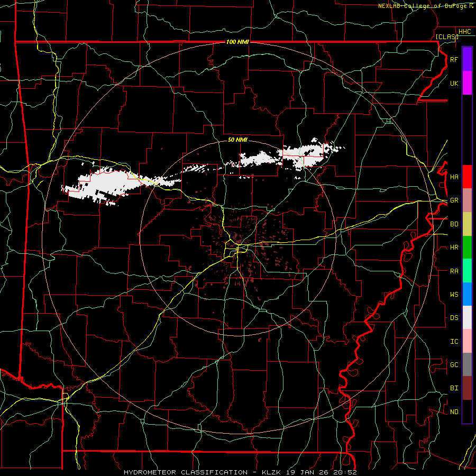Select the BD yellow legend swatch
The image size is (476, 476).
coord(467,224)
